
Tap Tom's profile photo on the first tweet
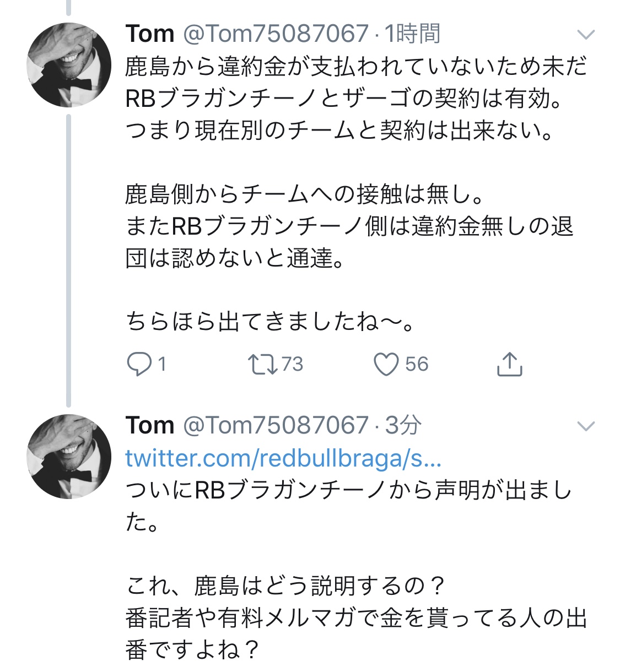tap(69, 65)
